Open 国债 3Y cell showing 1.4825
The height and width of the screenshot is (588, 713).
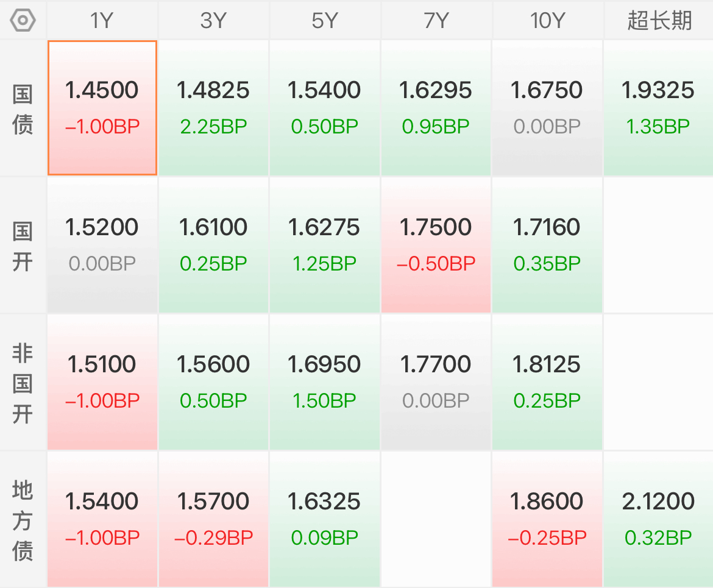click(213, 108)
